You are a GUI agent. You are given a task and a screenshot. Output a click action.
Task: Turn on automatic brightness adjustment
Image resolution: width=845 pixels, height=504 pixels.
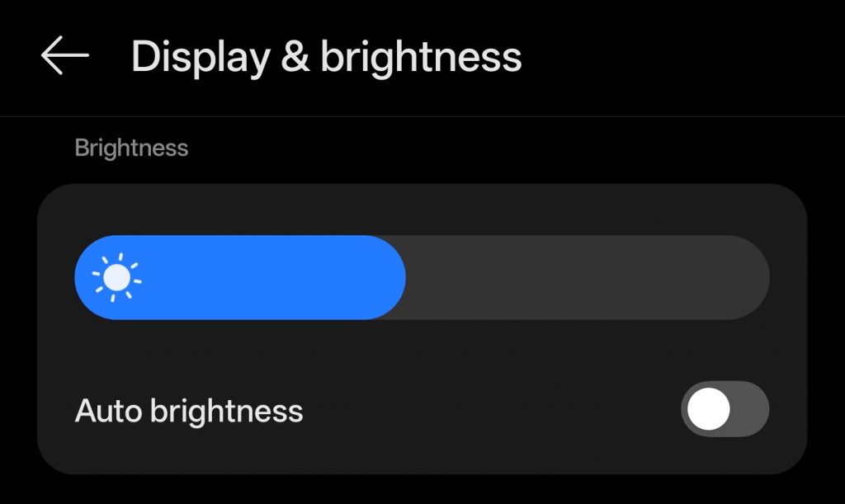724,410
